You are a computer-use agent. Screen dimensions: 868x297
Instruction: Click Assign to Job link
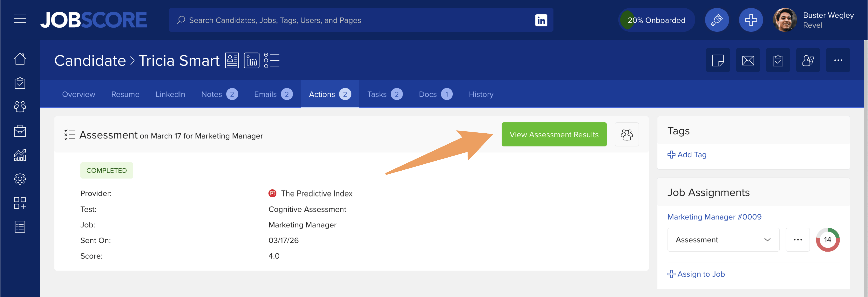coord(696,274)
